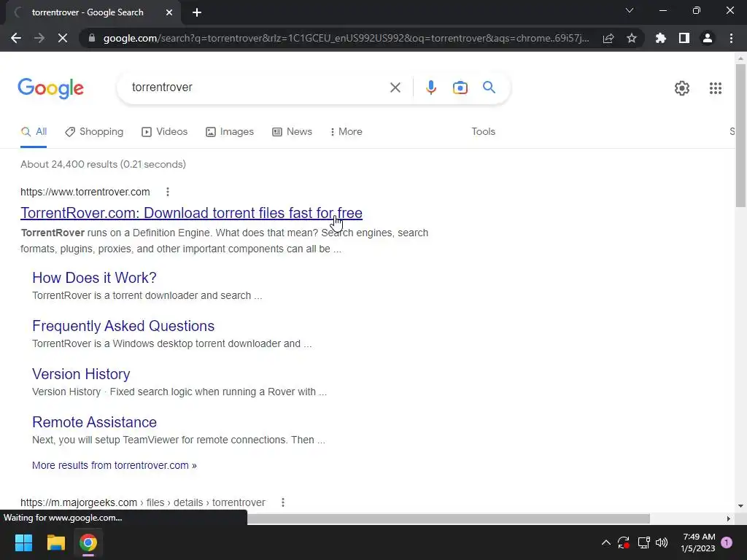Viewport: 747px width, 560px height.
Task: Open About this result for torrentrover.com
Action: pos(167,192)
